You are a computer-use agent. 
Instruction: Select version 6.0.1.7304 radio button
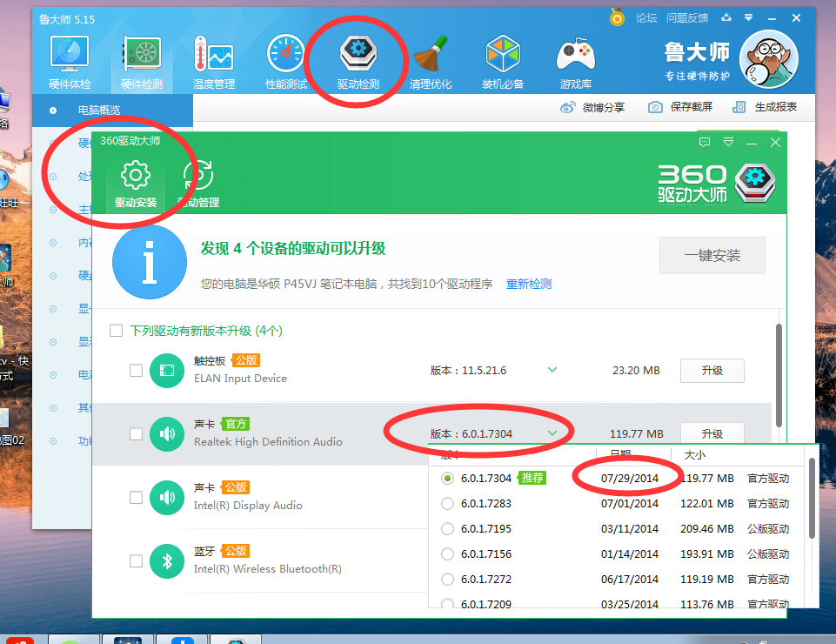coord(447,478)
